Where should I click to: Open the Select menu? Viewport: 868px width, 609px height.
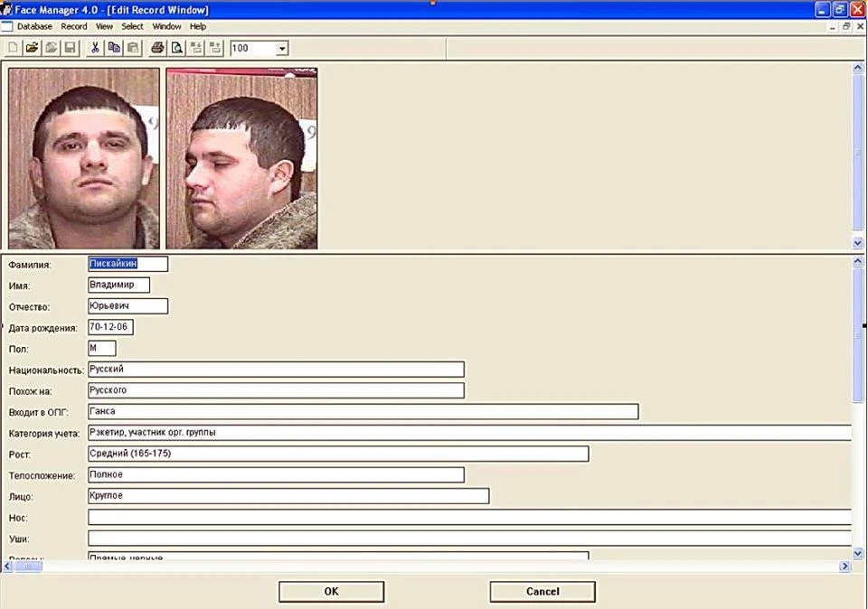(132, 26)
